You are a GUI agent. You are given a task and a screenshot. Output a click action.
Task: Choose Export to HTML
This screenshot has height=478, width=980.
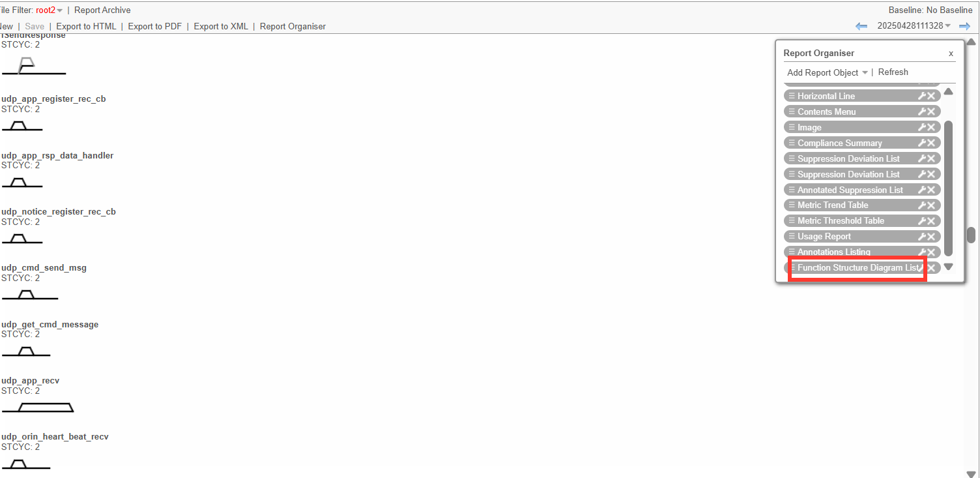(x=86, y=27)
